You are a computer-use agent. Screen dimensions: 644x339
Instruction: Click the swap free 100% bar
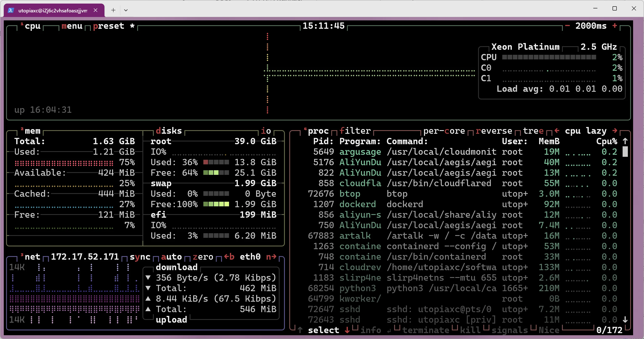216,204
